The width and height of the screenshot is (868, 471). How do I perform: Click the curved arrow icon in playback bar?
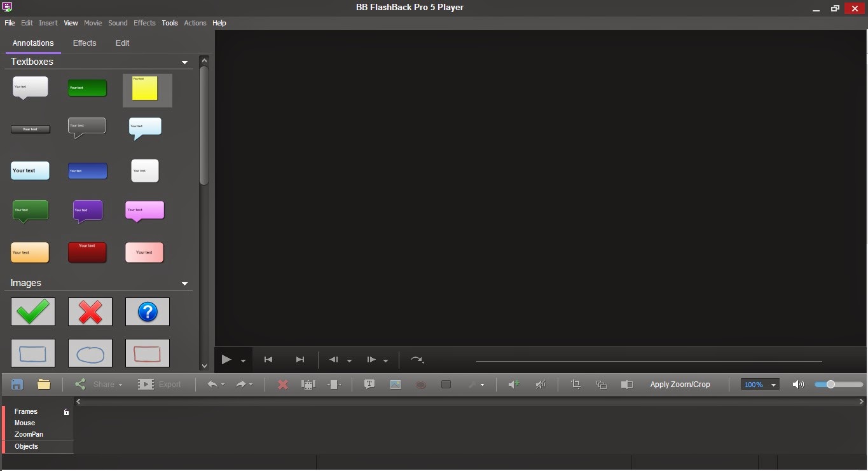[x=417, y=360]
